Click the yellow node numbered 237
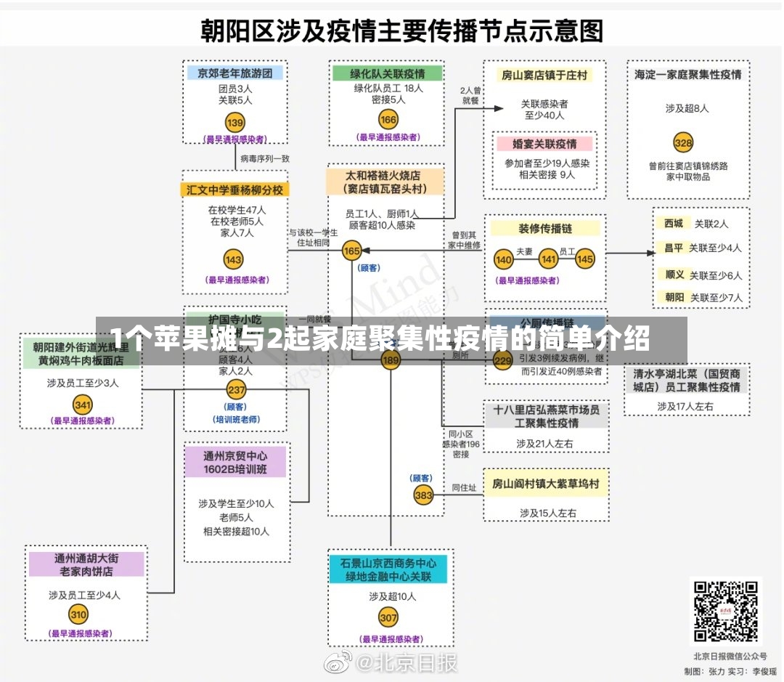Screen dimensions: 784x682 (236, 390)
